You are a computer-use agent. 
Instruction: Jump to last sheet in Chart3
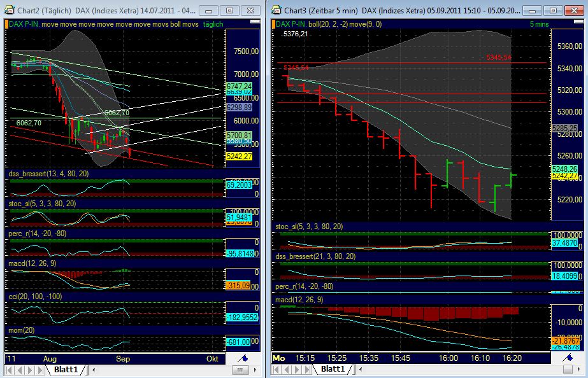point(306,370)
